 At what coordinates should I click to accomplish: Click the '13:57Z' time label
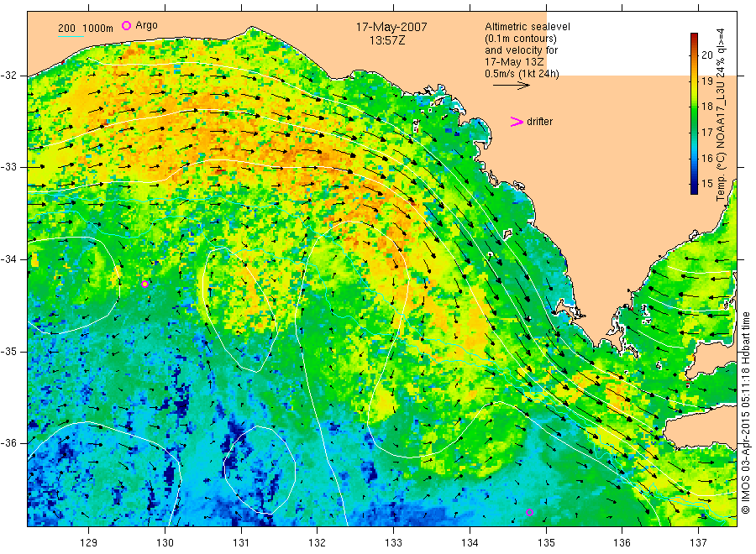pyautogui.click(x=387, y=40)
